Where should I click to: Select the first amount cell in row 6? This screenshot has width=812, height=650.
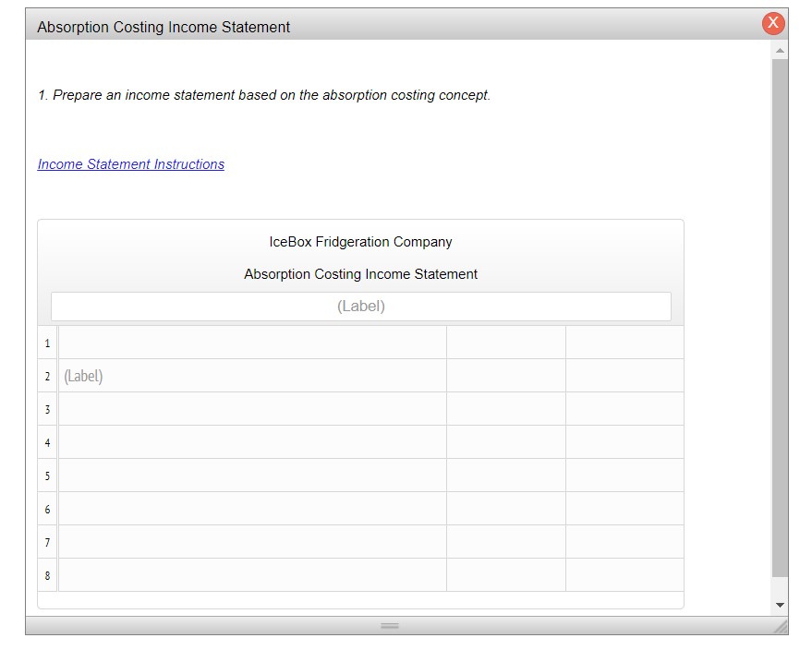tap(505, 508)
